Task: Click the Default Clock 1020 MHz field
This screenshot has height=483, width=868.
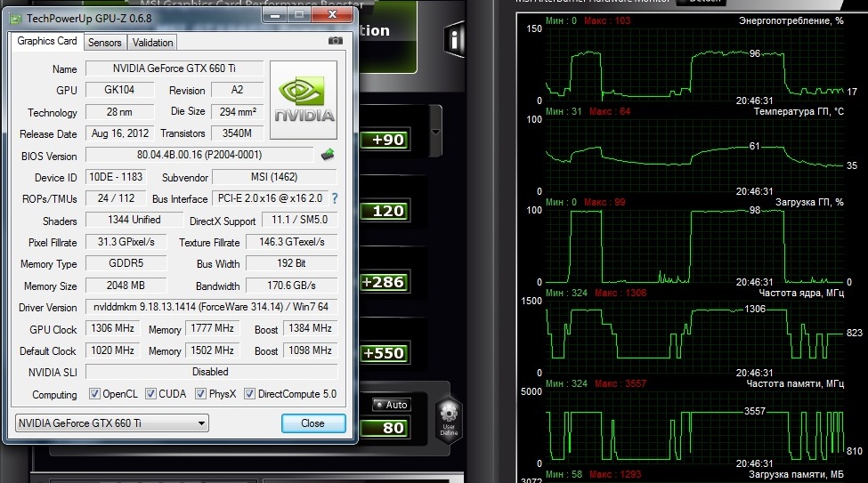Action: tap(113, 350)
